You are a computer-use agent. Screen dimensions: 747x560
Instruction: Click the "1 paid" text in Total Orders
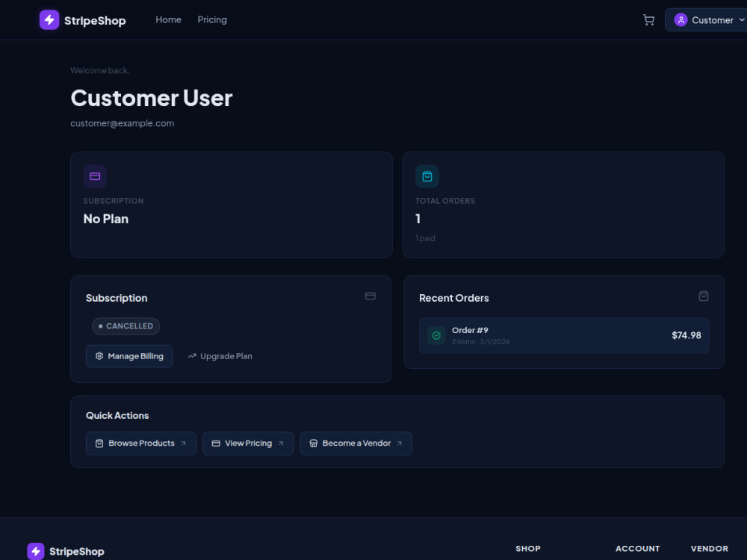pyautogui.click(x=425, y=238)
